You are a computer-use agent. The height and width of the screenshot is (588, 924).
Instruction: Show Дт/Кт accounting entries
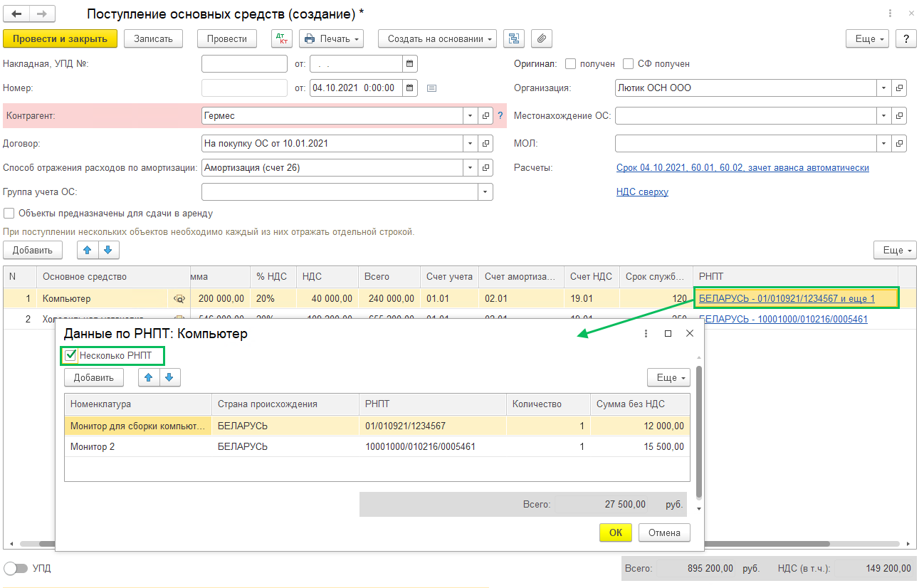(x=282, y=38)
